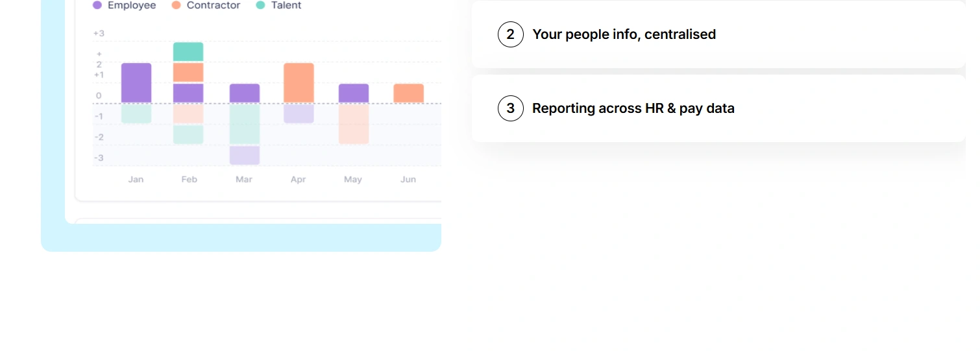Click the purple Employee legend dot
This screenshot has height=351, width=980.
(97, 5)
